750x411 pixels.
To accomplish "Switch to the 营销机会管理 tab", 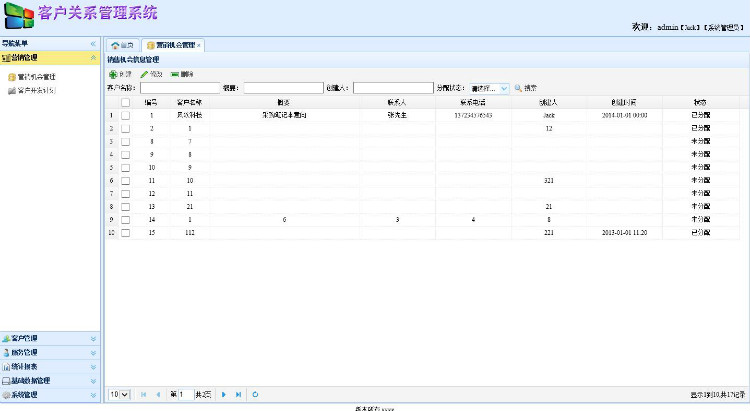I will pos(173,45).
